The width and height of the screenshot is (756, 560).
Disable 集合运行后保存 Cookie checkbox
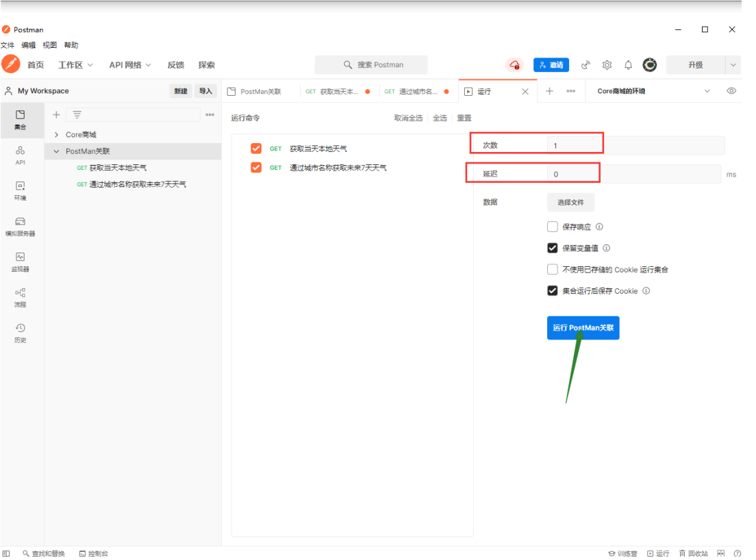(x=553, y=290)
